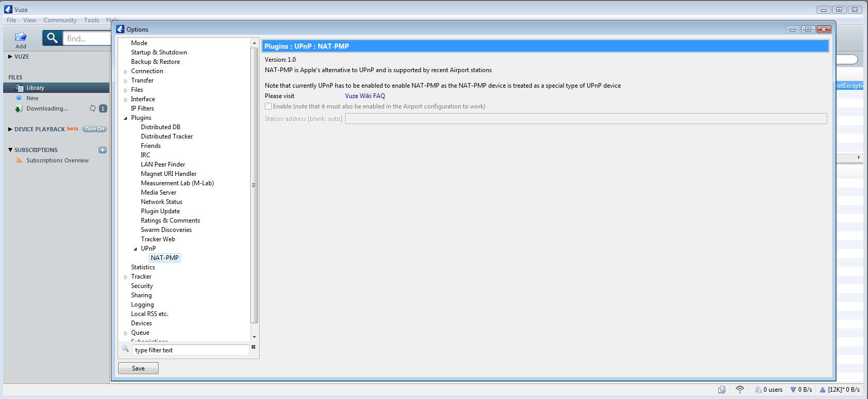This screenshot has height=399, width=868.
Task: Select the Swarm Discoveries plugin
Action: [166, 230]
